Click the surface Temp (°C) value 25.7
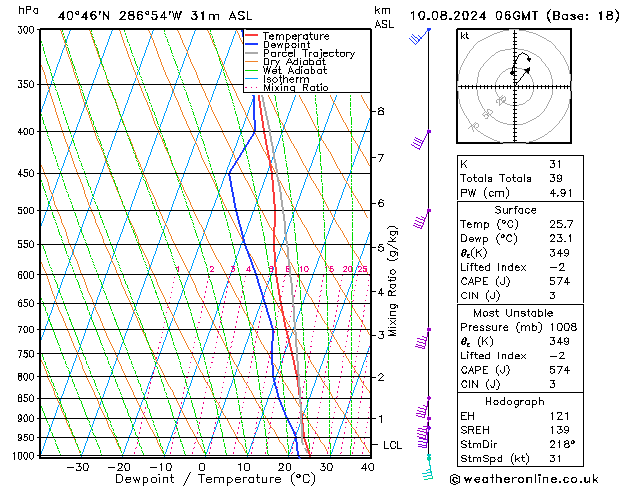The height and width of the screenshot is (486, 629). coord(561,224)
